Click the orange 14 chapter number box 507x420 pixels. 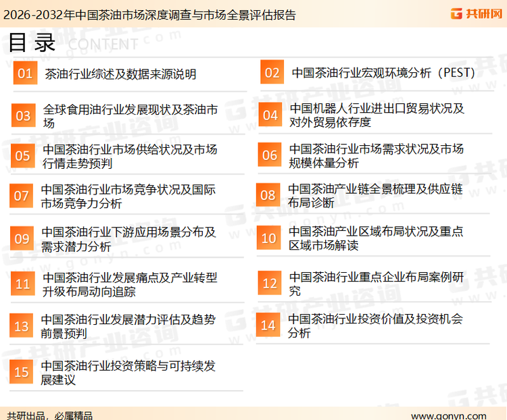[x=268, y=325]
